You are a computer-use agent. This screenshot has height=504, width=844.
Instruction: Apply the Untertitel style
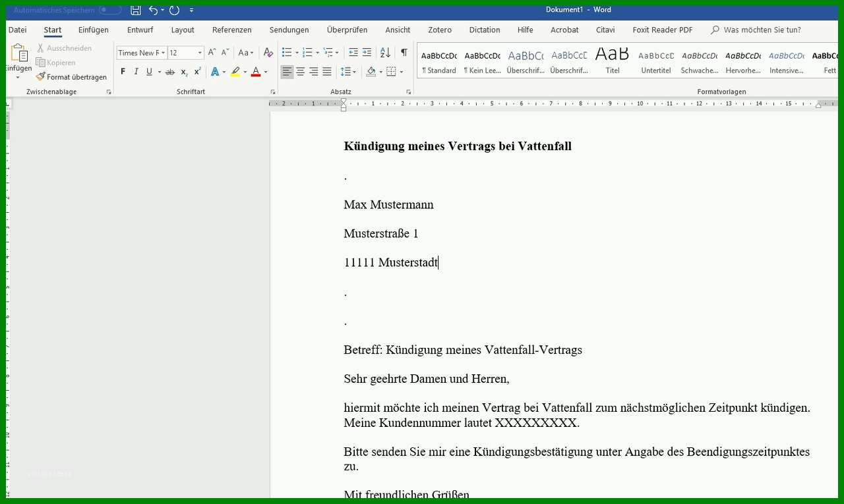coord(656,62)
